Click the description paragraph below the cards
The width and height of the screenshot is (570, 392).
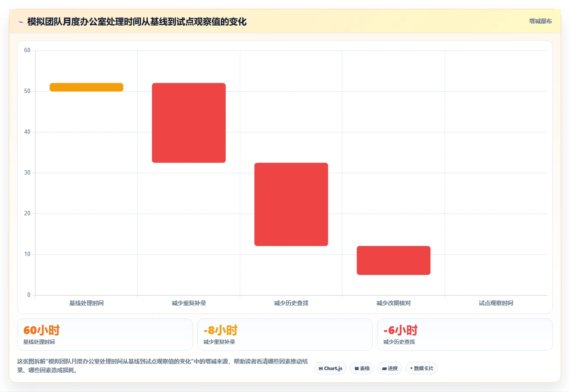pos(162,366)
